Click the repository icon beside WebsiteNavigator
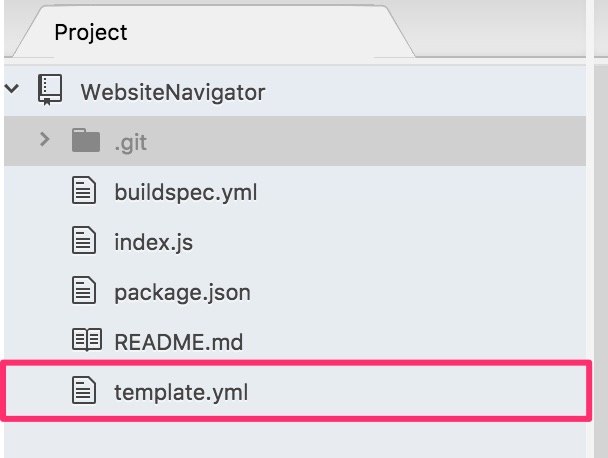608x458 pixels. point(50,91)
